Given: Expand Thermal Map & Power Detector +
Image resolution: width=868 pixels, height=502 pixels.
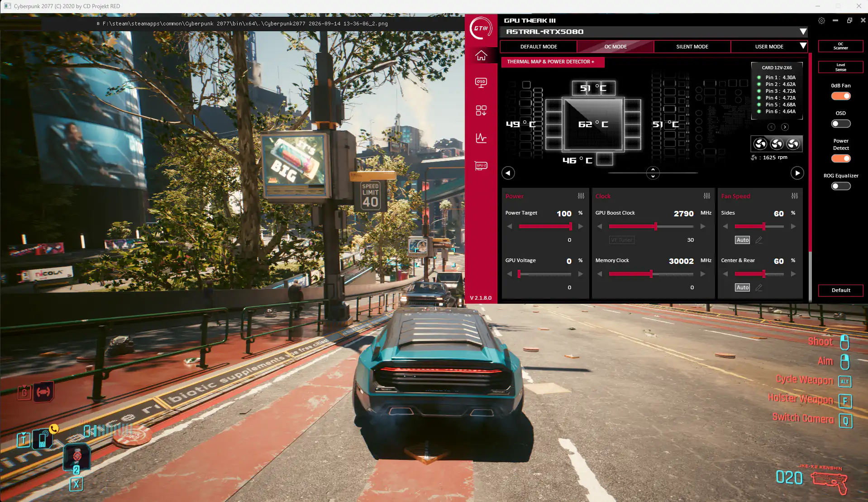Looking at the screenshot, I should pos(553,62).
